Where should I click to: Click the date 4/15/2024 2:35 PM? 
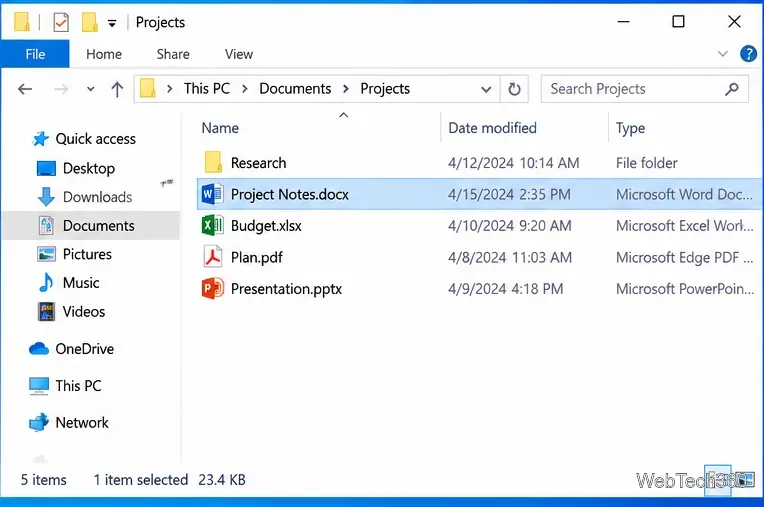pos(509,194)
